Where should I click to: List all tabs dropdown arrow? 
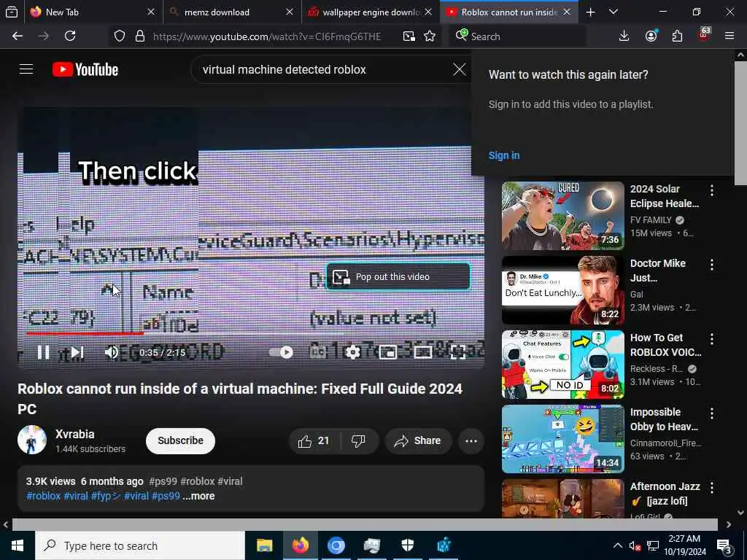614,12
